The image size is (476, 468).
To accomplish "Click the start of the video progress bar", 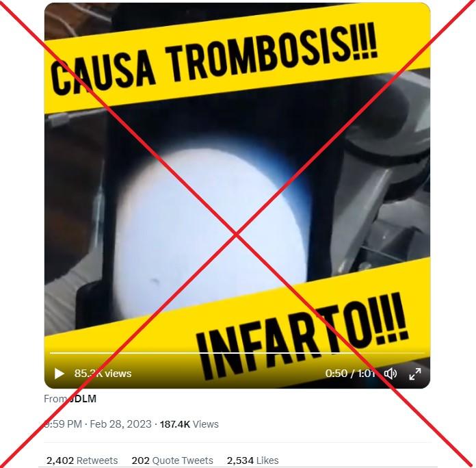I will pyautogui.click(x=51, y=353).
